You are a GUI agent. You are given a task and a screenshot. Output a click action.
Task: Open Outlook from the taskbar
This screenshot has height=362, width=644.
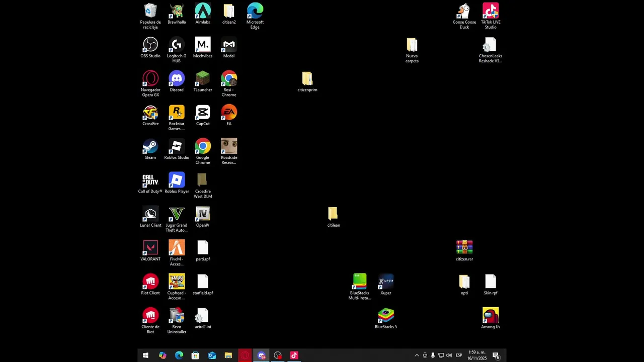pos(212,355)
